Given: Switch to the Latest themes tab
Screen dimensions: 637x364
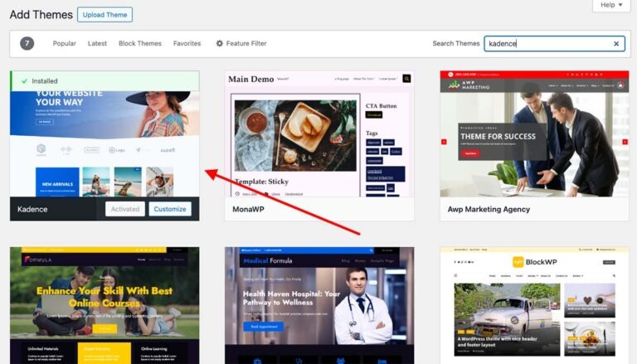Looking at the screenshot, I should coord(97,44).
